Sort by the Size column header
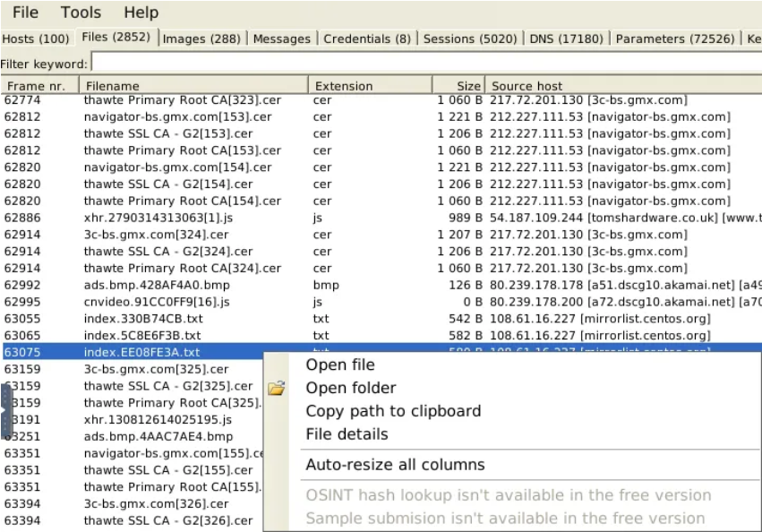The height and width of the screenshot is (532, 762). (x=458, y=86)
